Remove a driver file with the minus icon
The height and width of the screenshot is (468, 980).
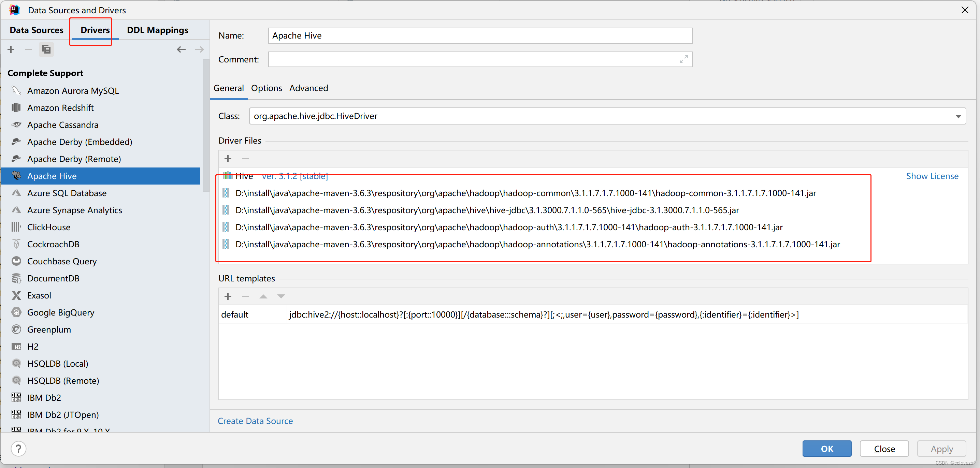pos(245,159)
